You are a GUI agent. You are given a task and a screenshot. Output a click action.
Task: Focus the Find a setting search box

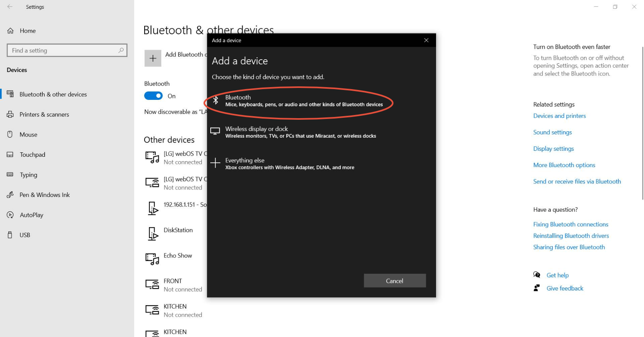(x=67, y=50)
